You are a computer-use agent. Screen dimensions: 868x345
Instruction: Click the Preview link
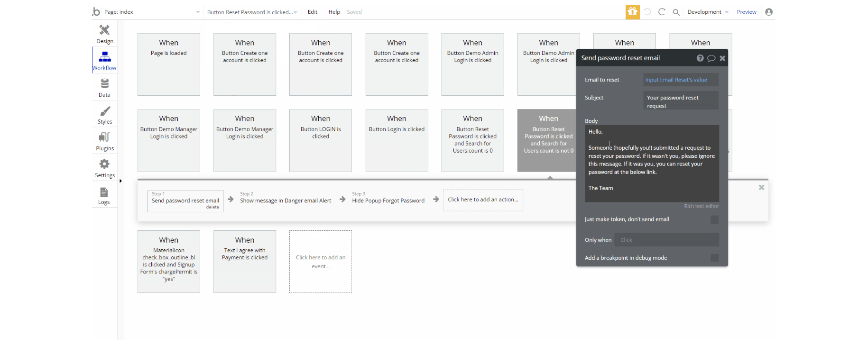(746, 12)
